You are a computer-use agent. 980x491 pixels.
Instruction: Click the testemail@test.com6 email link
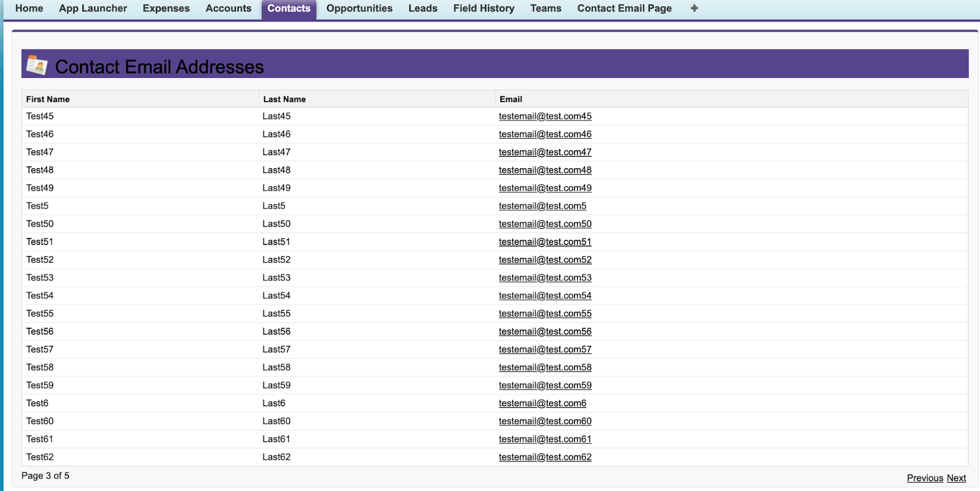point(542,403)
